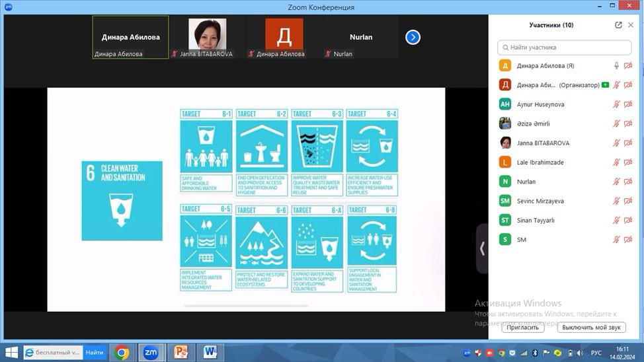Select Janna BITABAROVA video thumbnail
644x362 pixels.
point(207,38)
